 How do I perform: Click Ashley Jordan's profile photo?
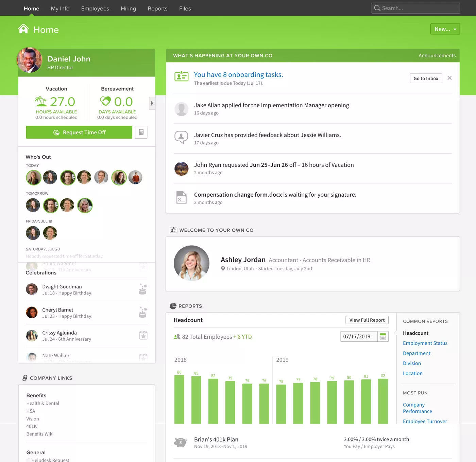point(191,263)
